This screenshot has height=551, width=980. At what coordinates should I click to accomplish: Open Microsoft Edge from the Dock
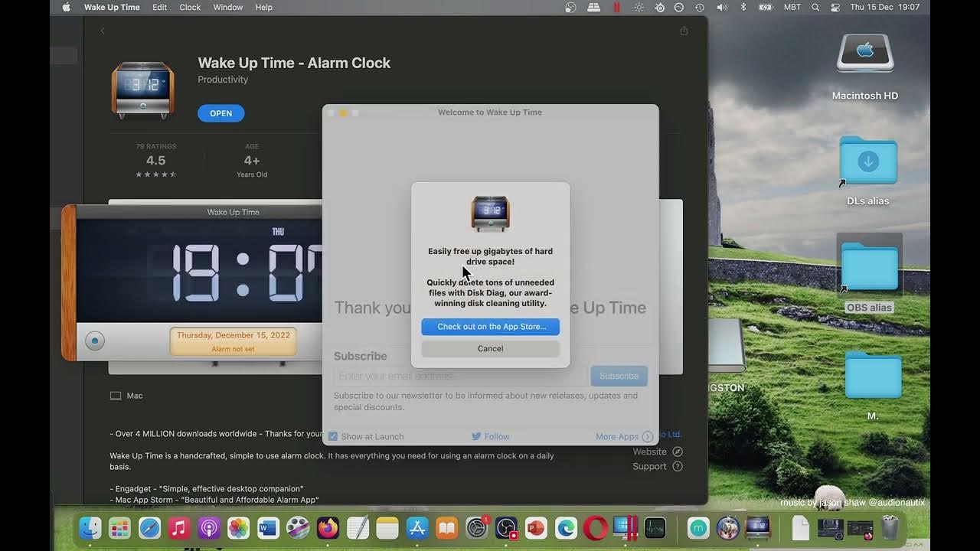point(566,528)
